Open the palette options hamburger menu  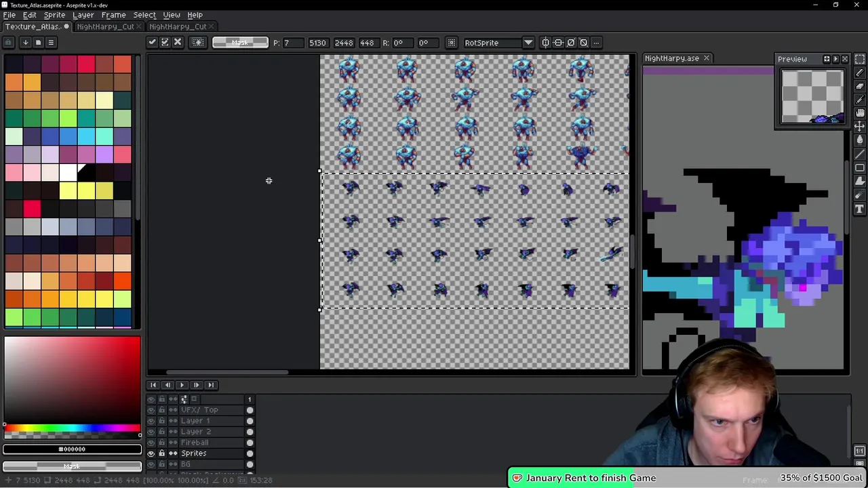(x=51, y=43)
